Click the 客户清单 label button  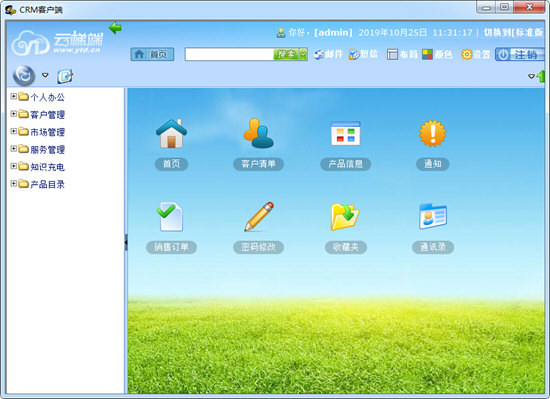tap(259, 164)
